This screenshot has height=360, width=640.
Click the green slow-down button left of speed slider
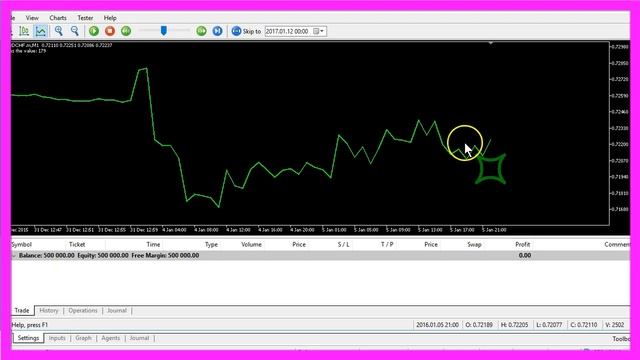126,31
